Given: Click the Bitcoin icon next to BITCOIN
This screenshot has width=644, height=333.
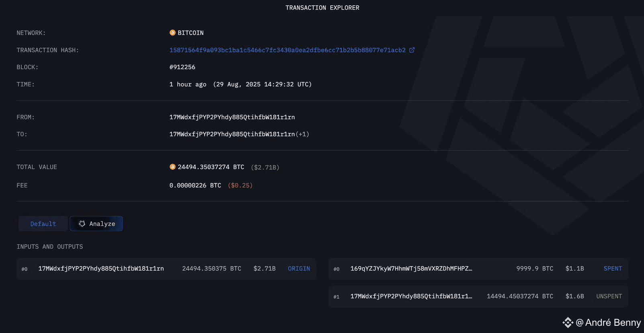Looking at the screenshot, I should point(172,33).
